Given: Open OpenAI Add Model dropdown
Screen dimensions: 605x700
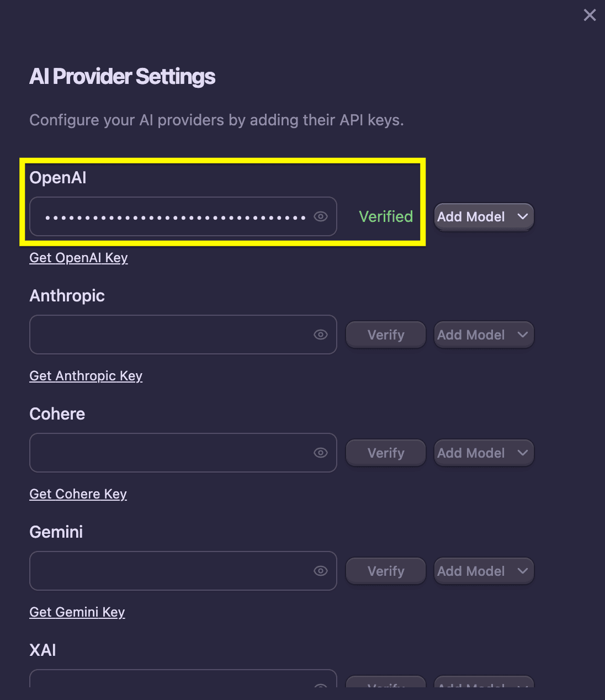Looking at the screenshot, I should 484,217.
